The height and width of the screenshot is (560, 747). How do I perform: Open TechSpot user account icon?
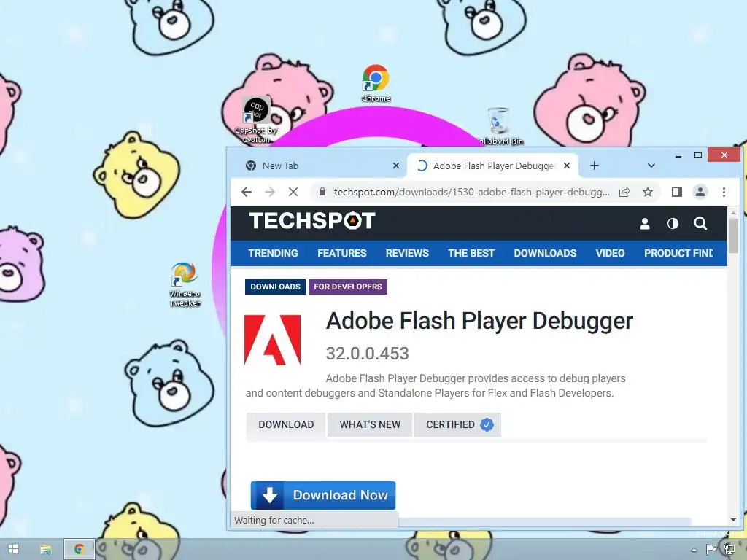(x=645, y=223)
